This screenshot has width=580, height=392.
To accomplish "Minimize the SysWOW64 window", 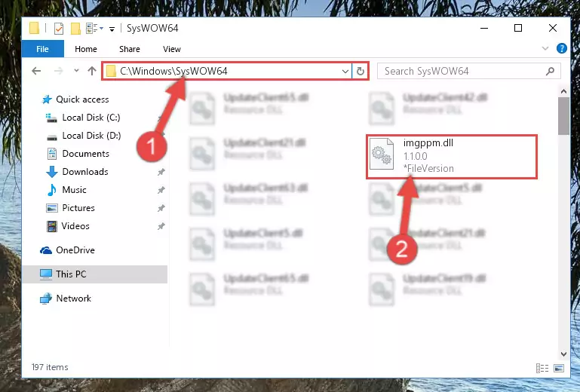I will coord(483,28).
